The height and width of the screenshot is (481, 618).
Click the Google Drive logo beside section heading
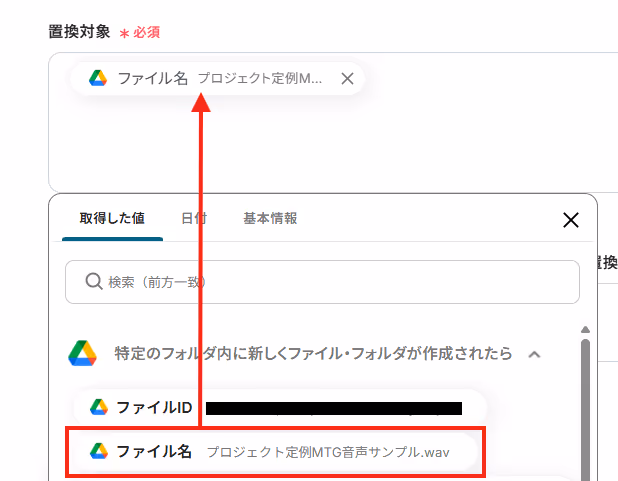[82, 353]
